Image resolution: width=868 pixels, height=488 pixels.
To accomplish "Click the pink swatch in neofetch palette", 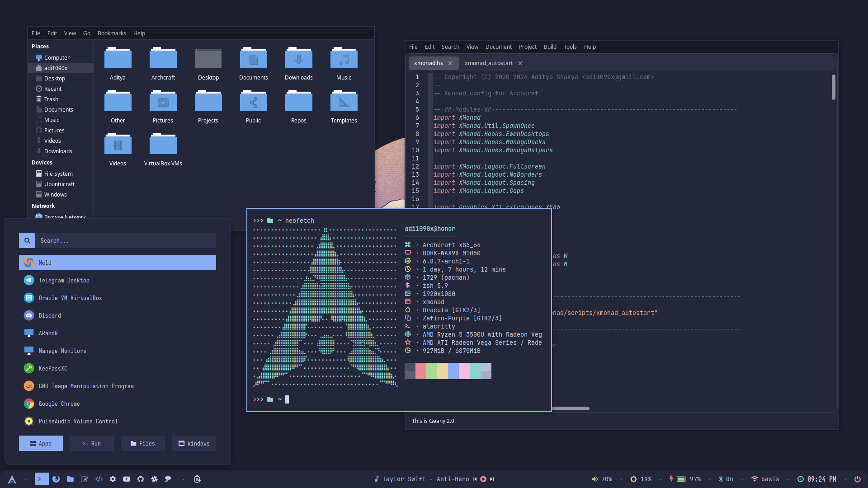I will pyautogui.click(x=464, y=371).
